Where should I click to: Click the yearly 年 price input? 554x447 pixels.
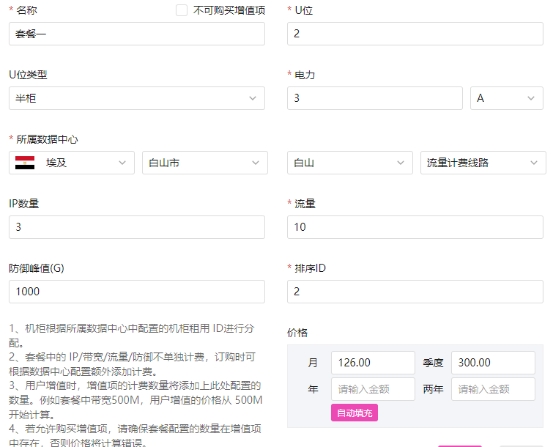(x=373, y=389)
